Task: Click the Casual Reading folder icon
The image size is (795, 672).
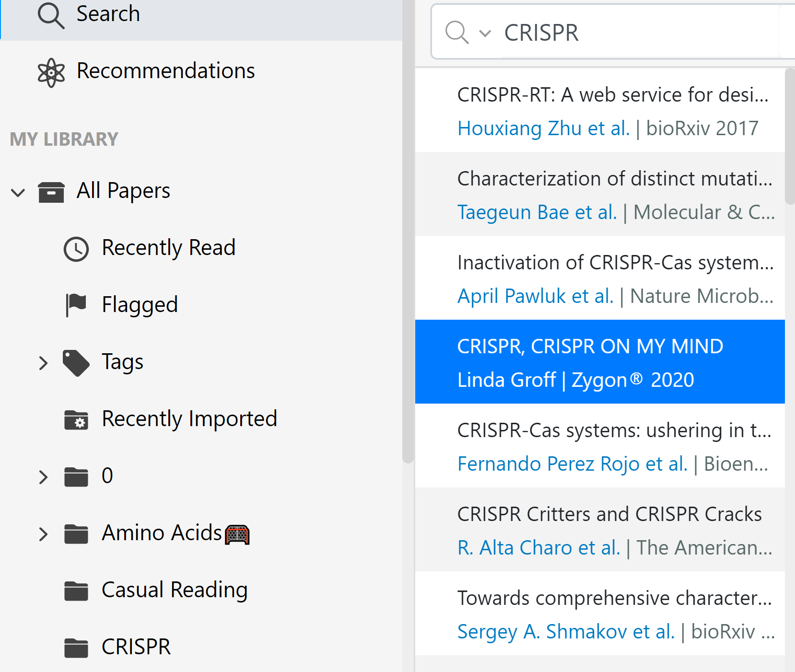Action: tap(76, 591)
